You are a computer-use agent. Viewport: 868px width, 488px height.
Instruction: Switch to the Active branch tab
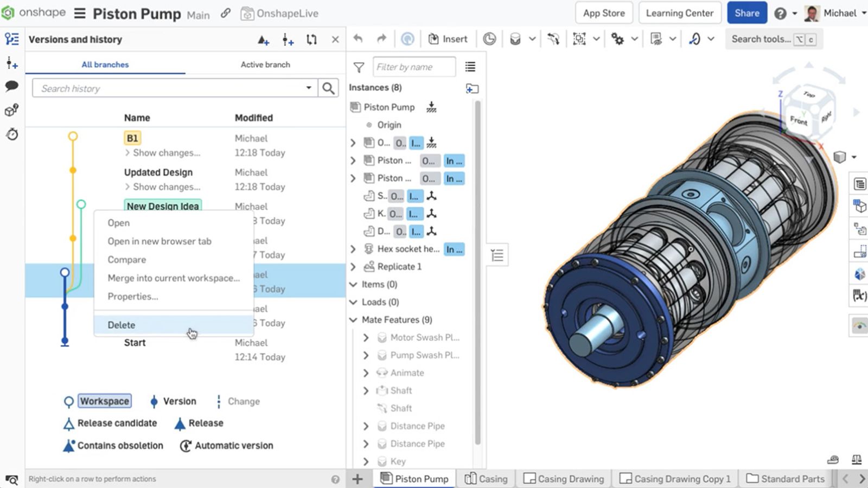pos(265,65)
